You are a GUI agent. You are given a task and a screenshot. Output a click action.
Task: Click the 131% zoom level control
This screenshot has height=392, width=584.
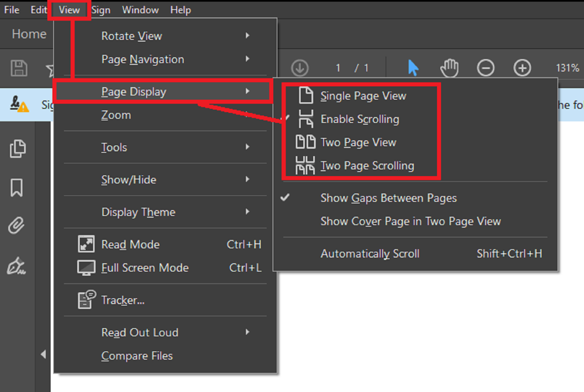point(567,68)
